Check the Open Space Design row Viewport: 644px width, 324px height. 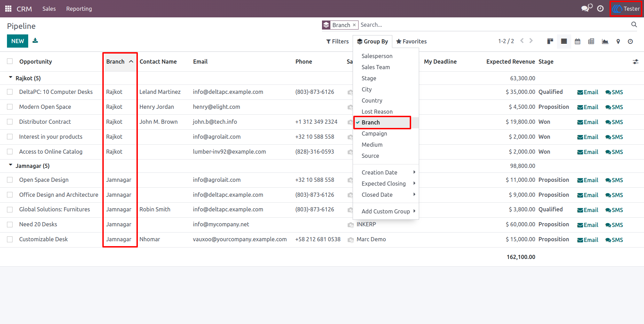(10, 180)
